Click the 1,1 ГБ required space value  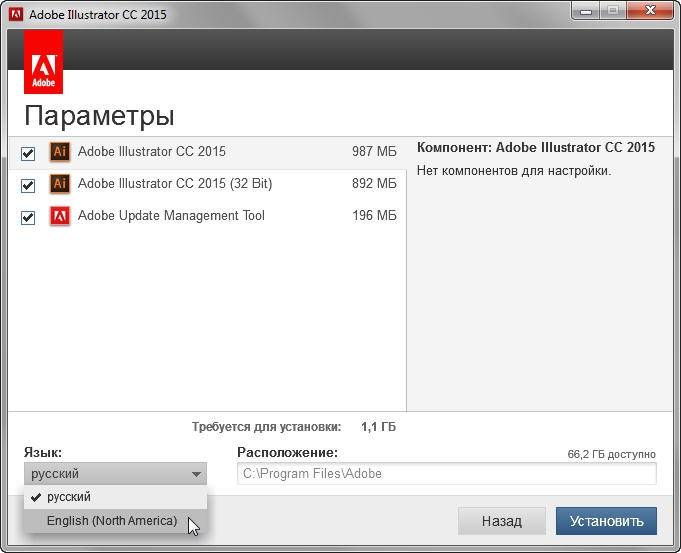point(378,427)
